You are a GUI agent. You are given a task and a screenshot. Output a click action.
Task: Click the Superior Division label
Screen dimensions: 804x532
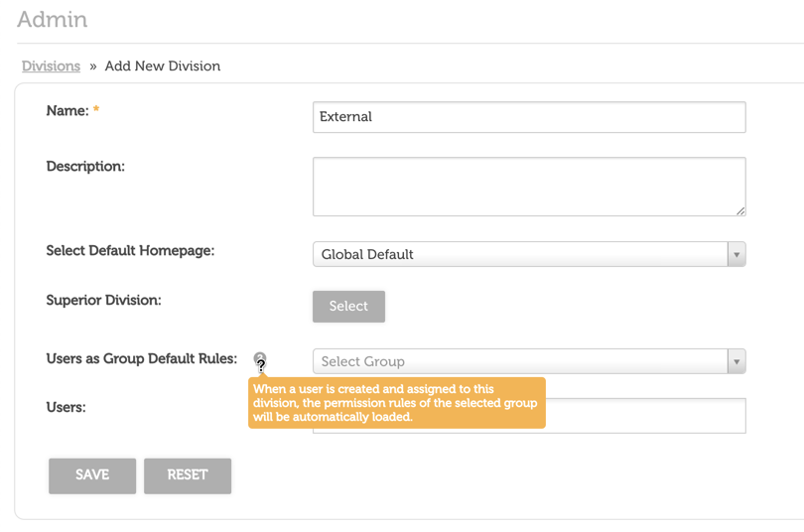[103, 300]
